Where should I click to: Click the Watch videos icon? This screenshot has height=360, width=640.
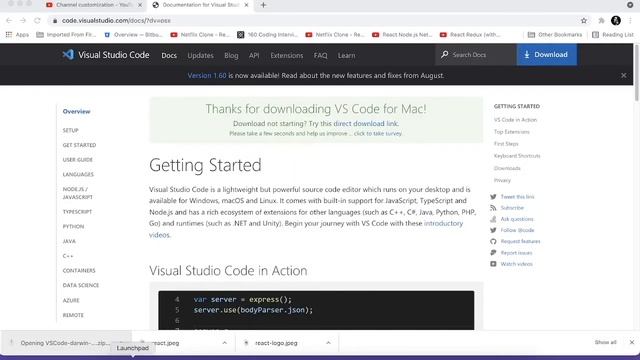point(493,264)
